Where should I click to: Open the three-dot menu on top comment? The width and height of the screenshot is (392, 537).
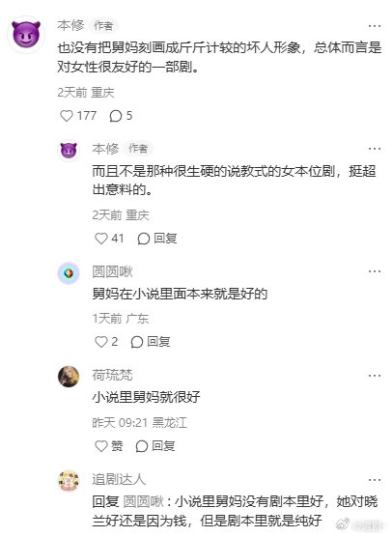pos(375,26)
